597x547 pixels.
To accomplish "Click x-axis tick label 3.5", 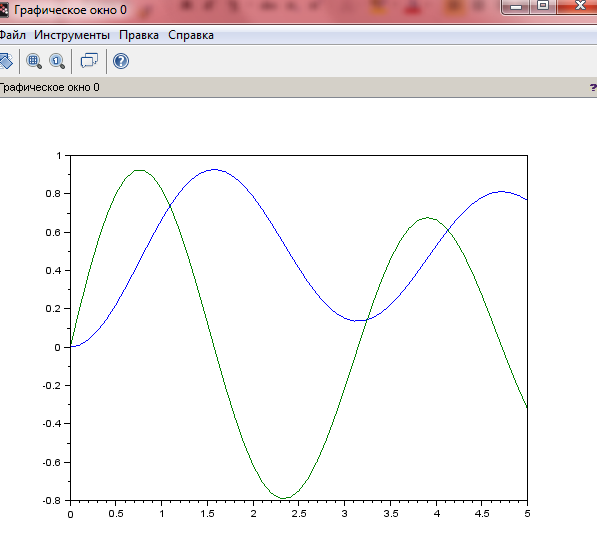I will 391,514.
